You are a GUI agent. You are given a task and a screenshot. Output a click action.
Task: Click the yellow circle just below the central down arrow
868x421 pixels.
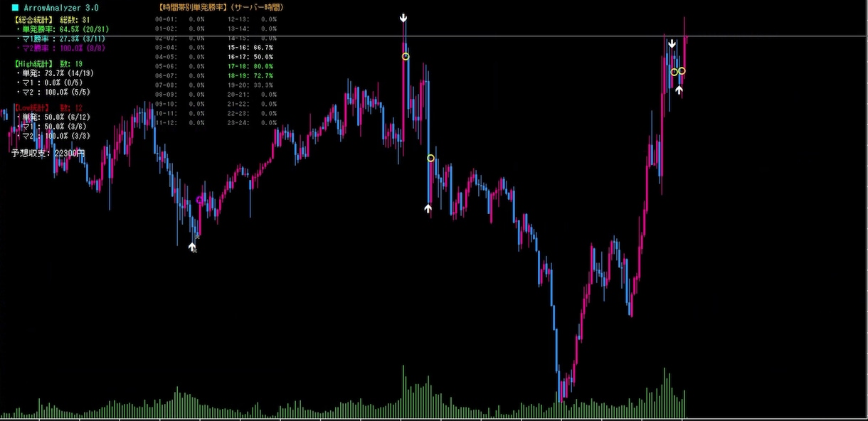click(x=406, y=56)
